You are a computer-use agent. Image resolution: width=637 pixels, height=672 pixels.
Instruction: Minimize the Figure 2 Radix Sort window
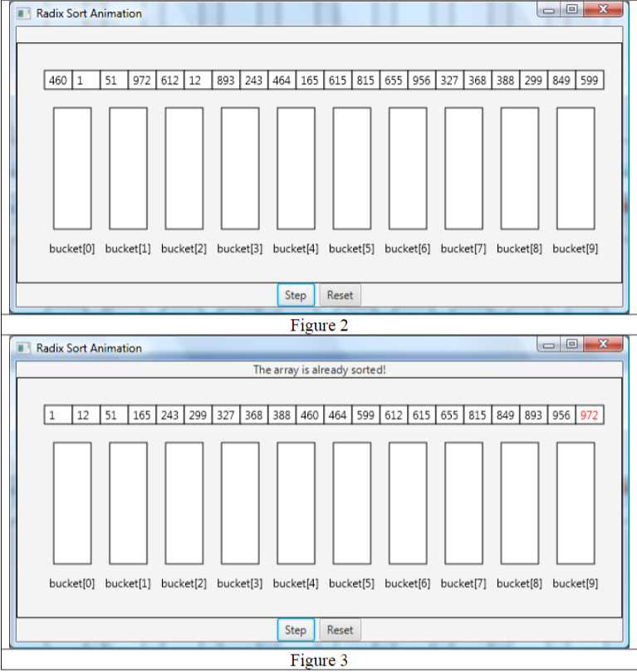[x=549, y=9]
